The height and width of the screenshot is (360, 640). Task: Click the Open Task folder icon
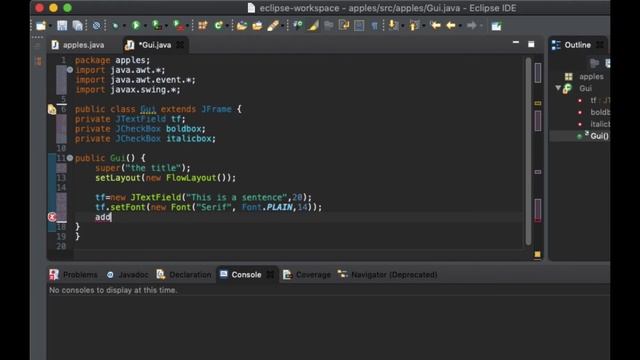coord(257,26)
